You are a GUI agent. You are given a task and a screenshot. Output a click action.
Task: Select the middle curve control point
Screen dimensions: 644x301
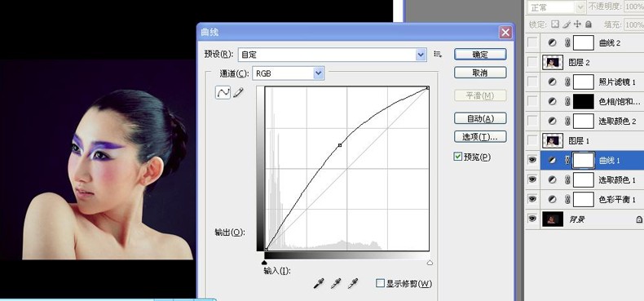[340, 145]
